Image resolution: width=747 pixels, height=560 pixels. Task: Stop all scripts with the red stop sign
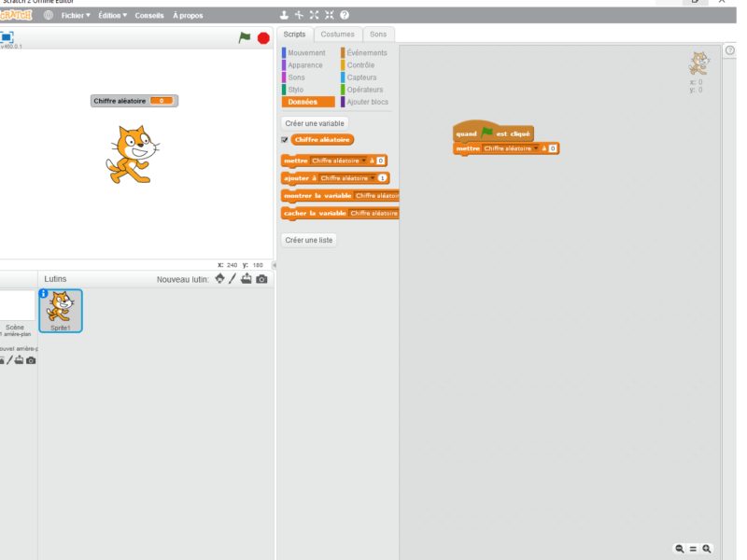(x=263, y=37)
